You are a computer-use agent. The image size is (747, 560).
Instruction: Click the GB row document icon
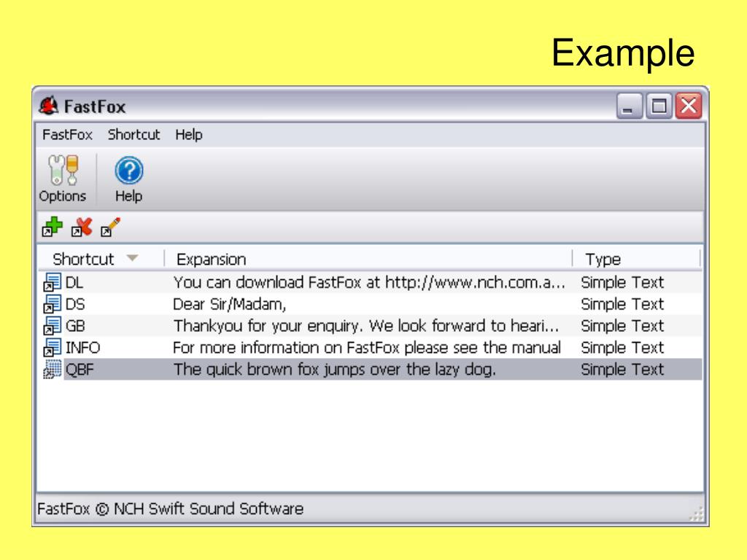coord(52,326)
